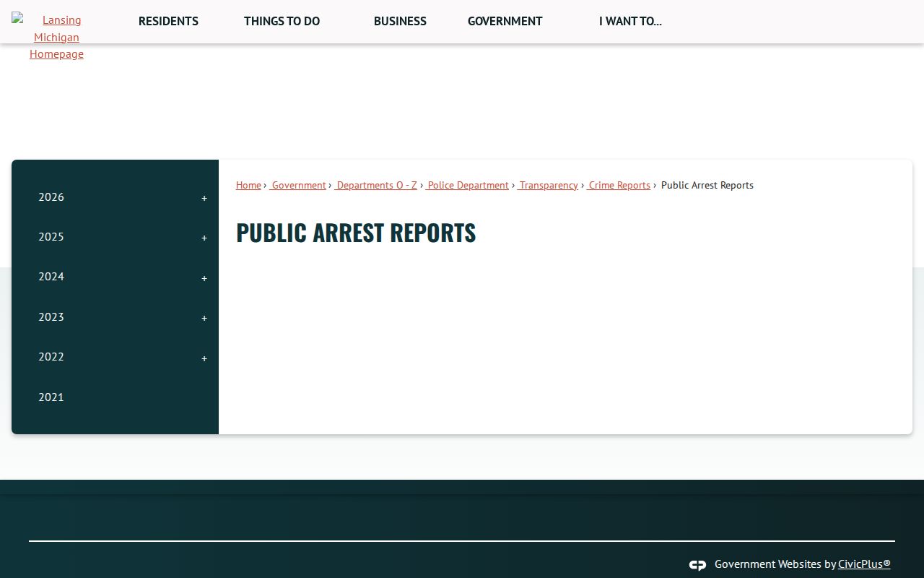
Task: Open Transparency breadcrumb link
Action: point(547,185)
